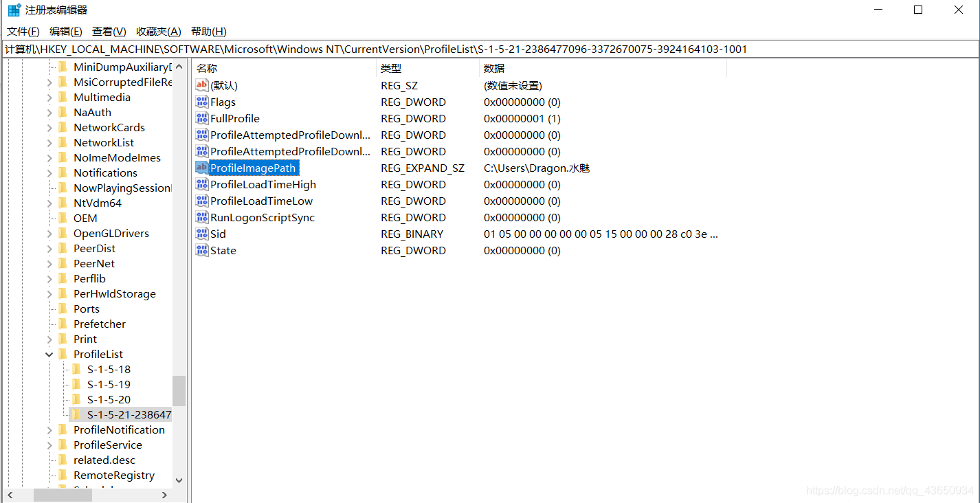This screenshot has height=503, width=980.
Task: Click the tree vertical scrollbar down arrow
Action: click(x=179, y=481)
